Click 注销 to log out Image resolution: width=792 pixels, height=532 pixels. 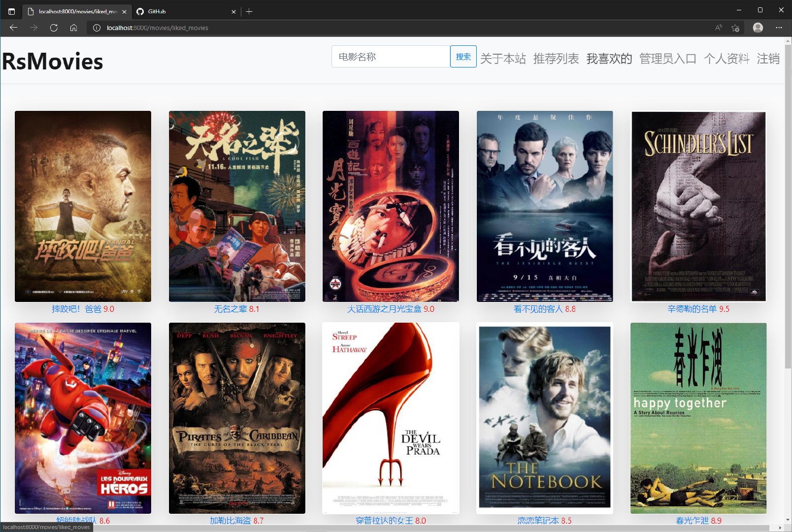coord(768,59)
